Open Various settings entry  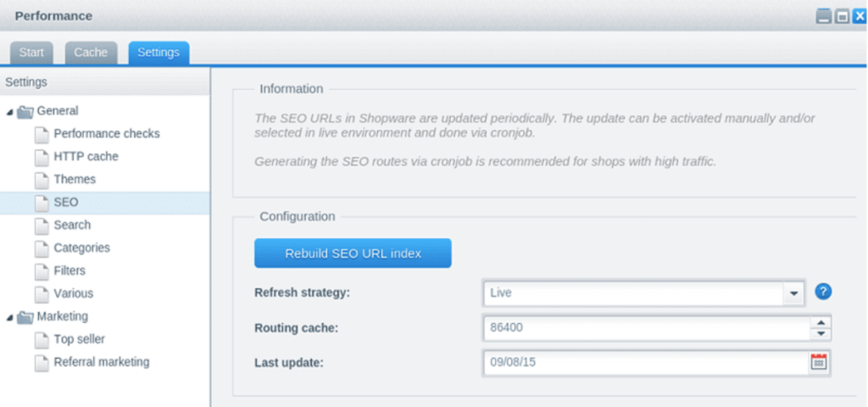(73, 293)
